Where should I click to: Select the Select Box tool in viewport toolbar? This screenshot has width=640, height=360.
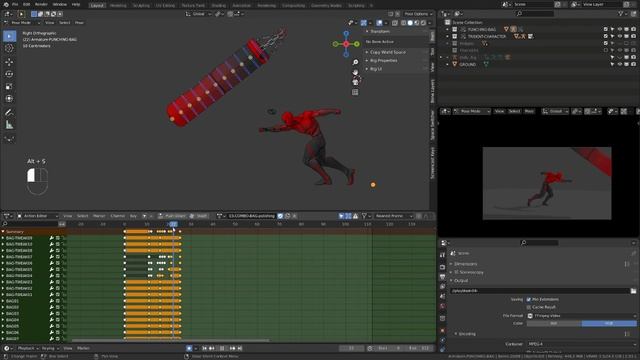pyautogui.click(x=9, y=36)
